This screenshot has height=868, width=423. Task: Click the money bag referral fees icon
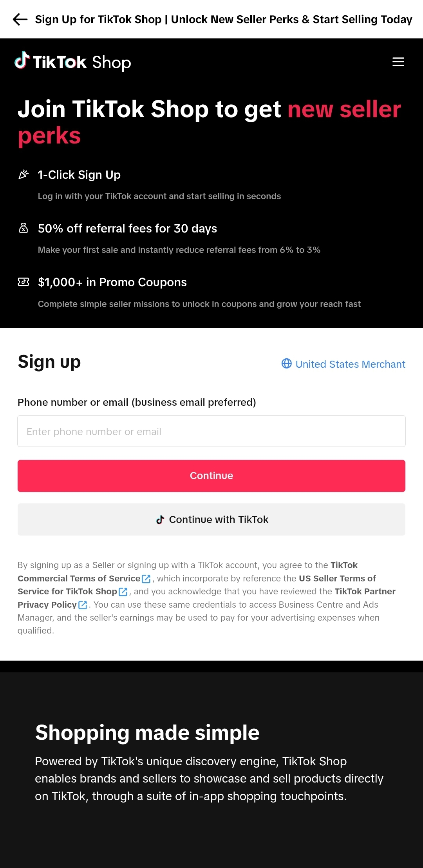(23, 228)
